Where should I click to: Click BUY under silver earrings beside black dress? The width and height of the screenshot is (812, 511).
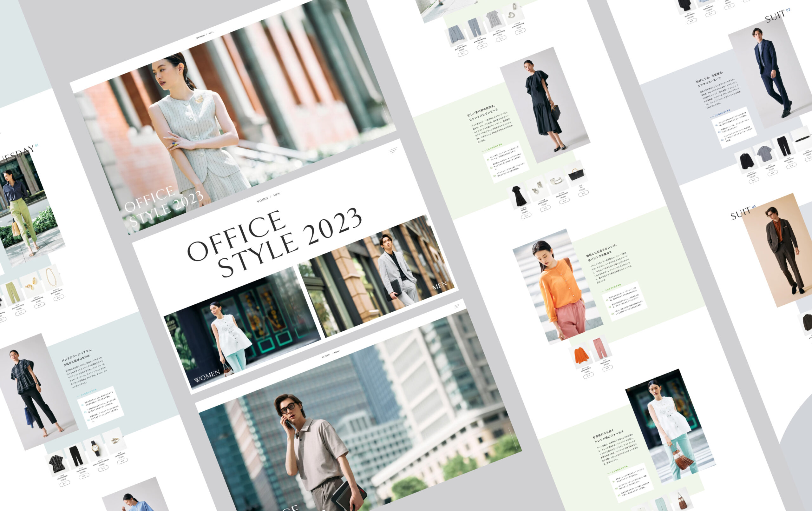(x=545, y=208)
